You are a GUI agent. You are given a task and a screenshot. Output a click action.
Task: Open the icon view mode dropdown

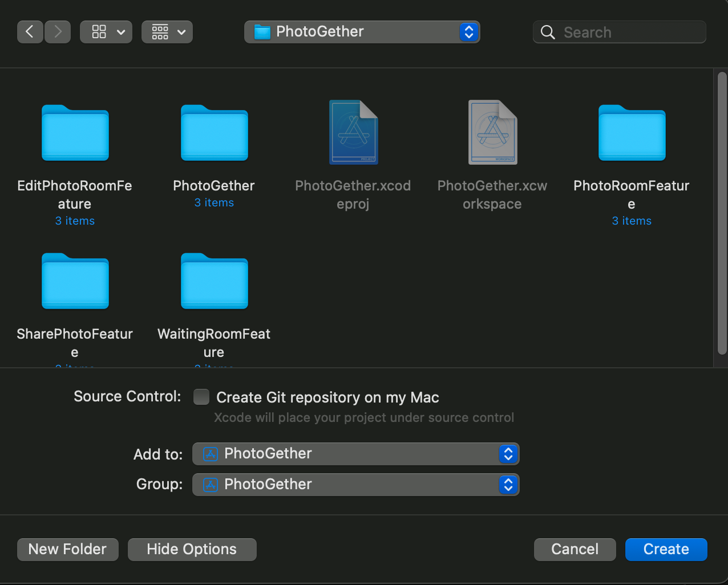[x=106, y=32]
